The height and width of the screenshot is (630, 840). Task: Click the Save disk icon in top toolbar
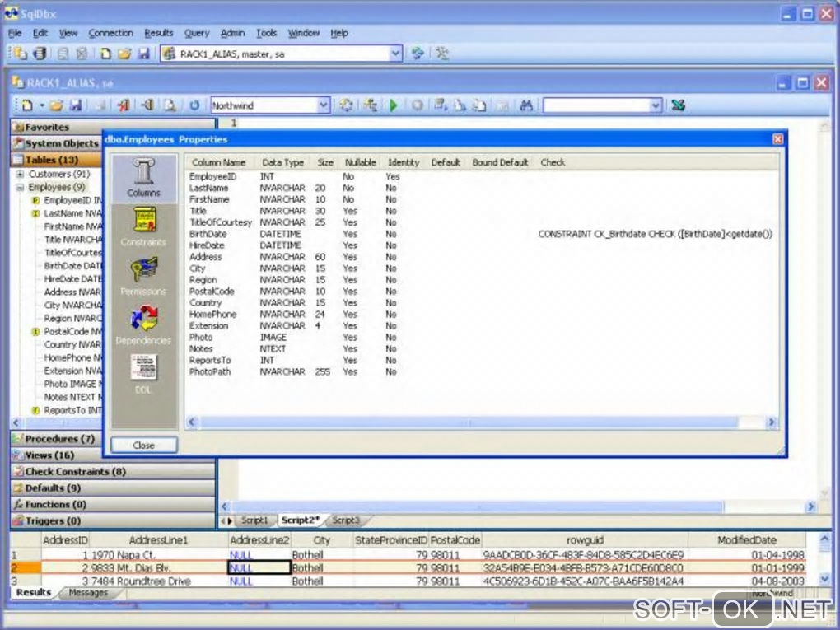coord(143,54)
